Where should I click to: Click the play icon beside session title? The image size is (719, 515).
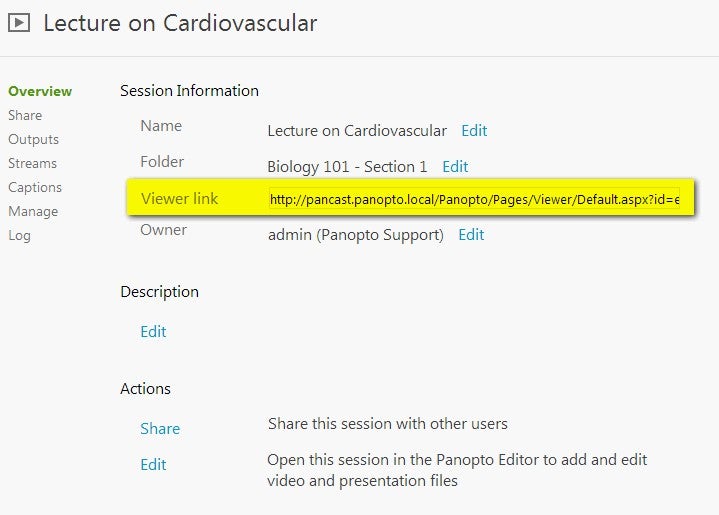coord(19,22)
